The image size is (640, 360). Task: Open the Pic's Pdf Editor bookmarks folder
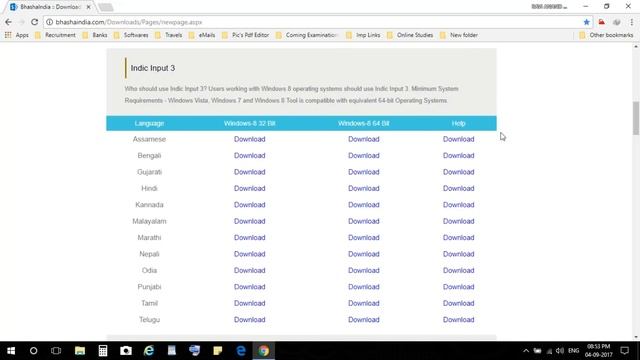point(245,35)
